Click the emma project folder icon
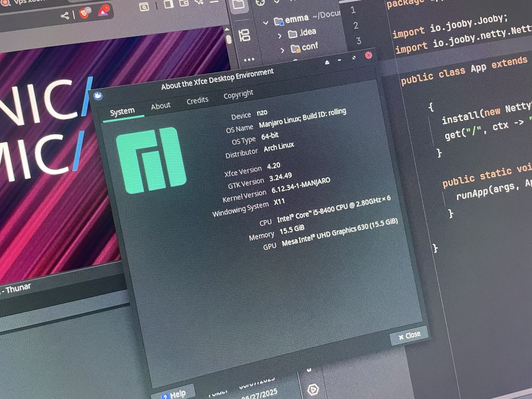The width and height of the screenshot is (532, 399). coord(279,22)
